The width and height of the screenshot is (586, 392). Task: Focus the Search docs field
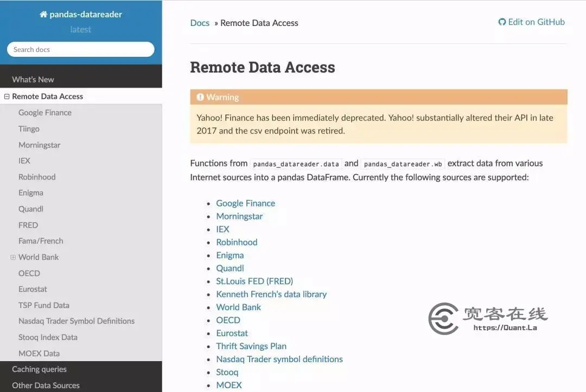[81, 49]
